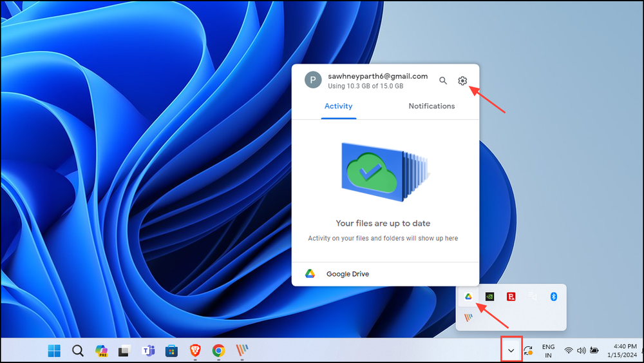Collapse the hidden icons chevron
Image resolution: width=644 pixels, height=363 pixels.
511,351
